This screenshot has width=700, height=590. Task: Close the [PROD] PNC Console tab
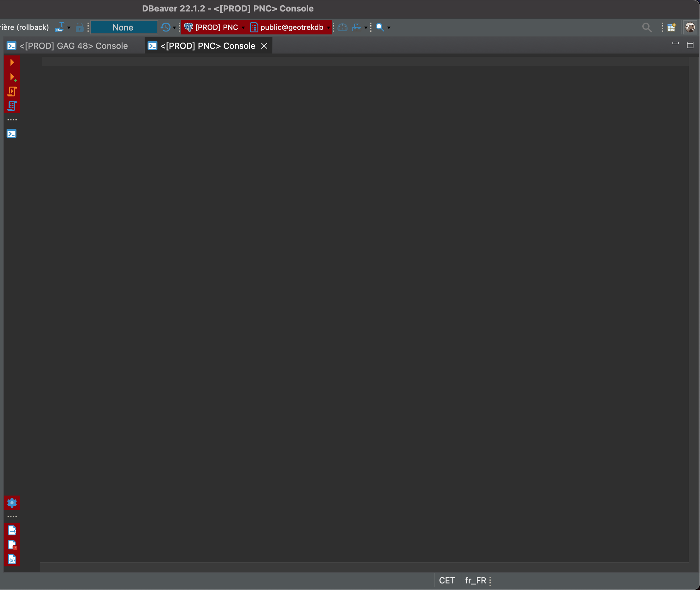pos(264,46)
